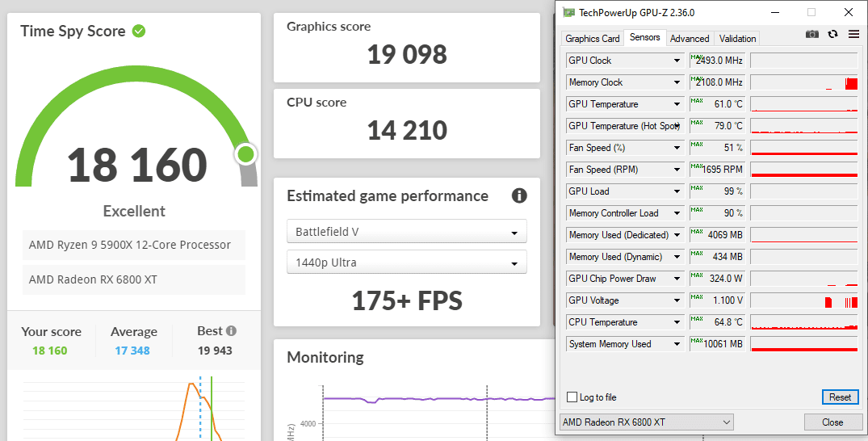Viewport: 868px width, 441px height.
Task: Click the Close button at GPU-Z bottom
Action: [832, 422]
